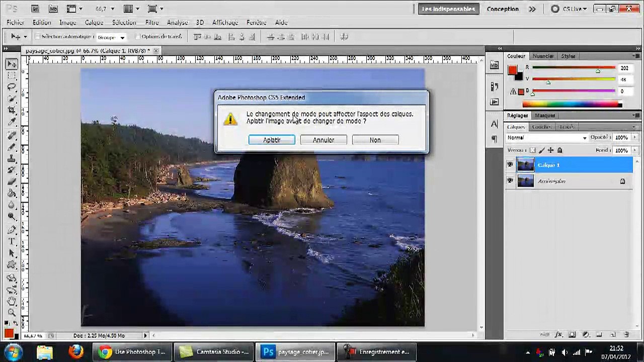
Task: Open Chrome window in the taskbar
Action: click(x=132, y=352)
